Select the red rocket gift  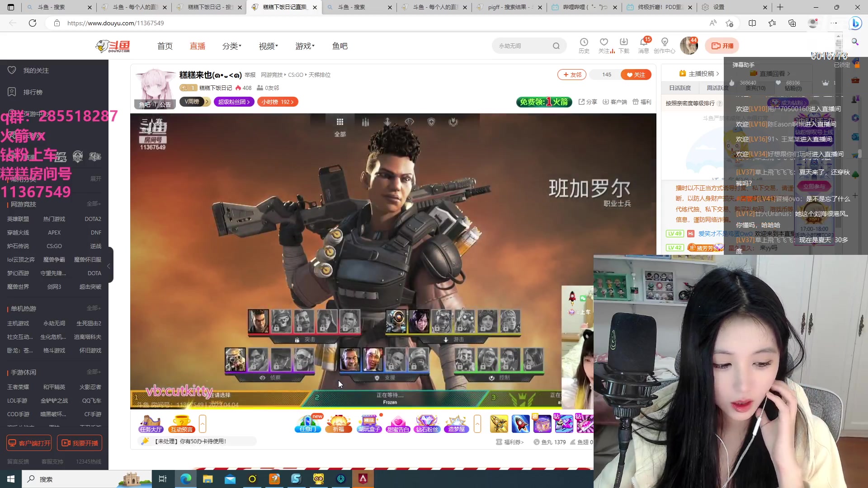point(520,424)
